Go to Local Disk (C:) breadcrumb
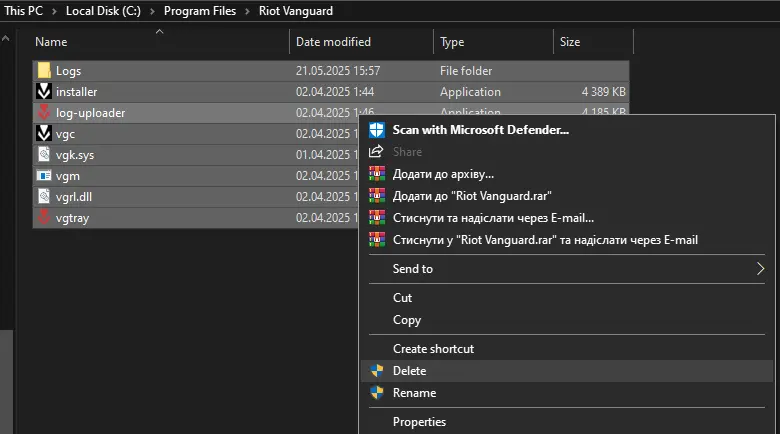This screenshot has height=434, width=780. pyautogui.click(x=103, y=10)
